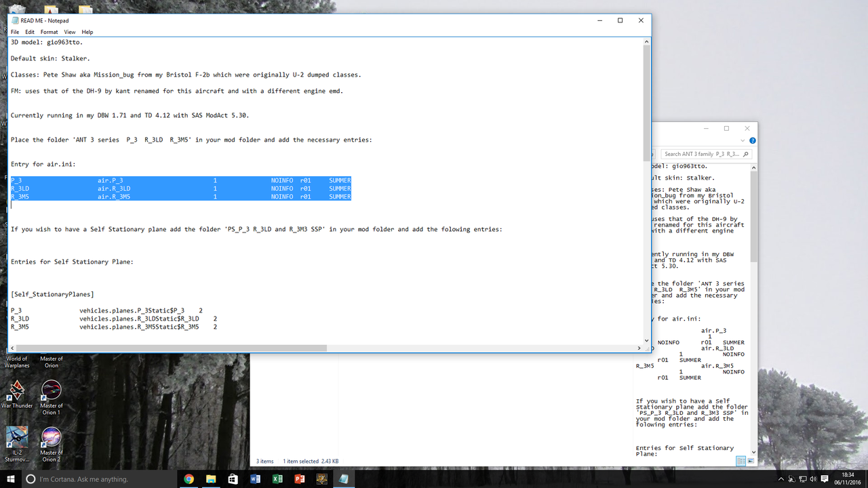The width and height of the screenshot is (868, 488).
Task: Select the War Thunder desktop shortcut
Action: (x=17, y=394)
